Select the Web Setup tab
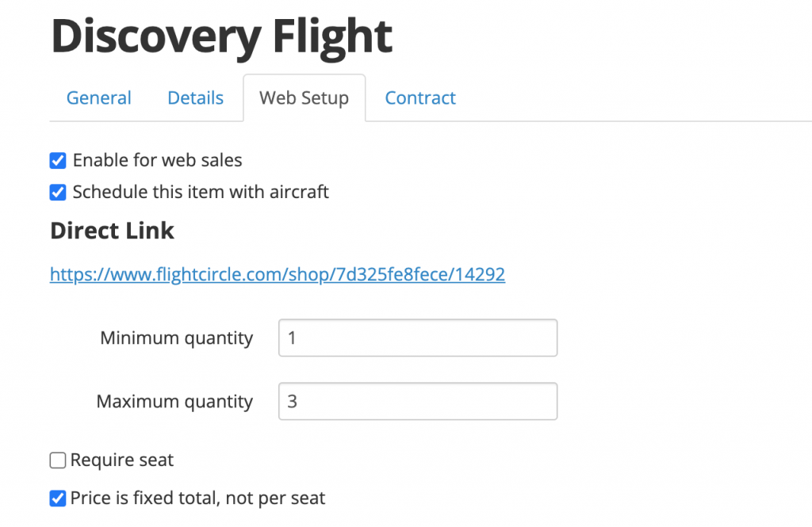The width and height of the screenshot is (812, 527). click(304, 97)
